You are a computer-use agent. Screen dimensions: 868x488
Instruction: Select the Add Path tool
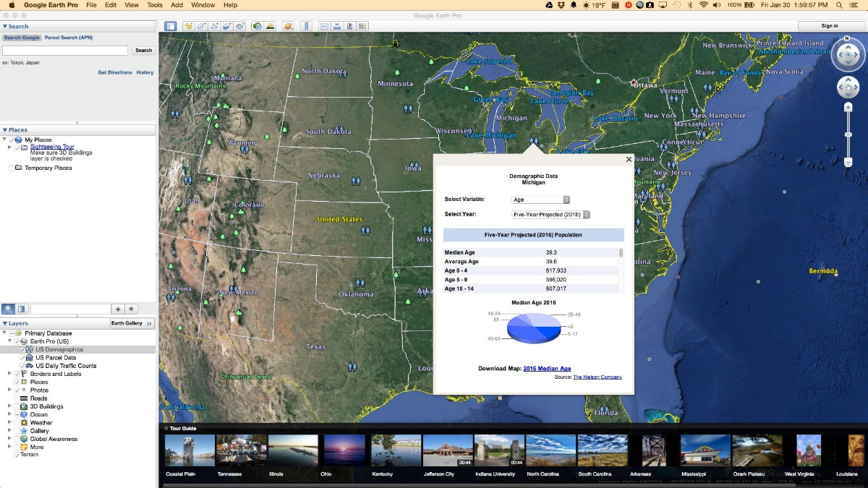click(x=213, y=26)
